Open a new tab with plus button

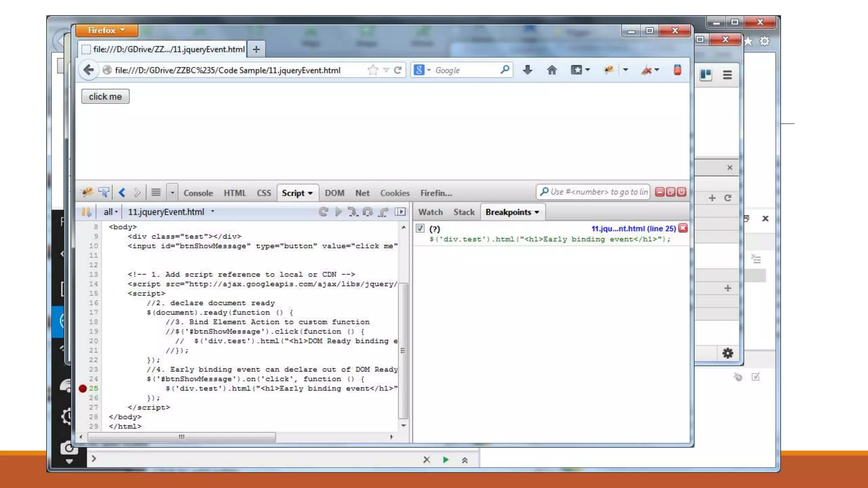256,50
